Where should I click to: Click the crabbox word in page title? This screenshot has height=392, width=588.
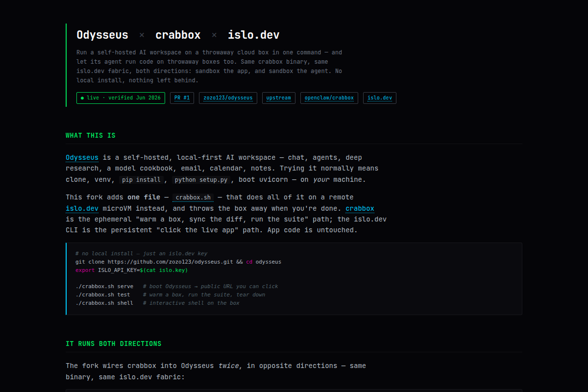click(178, 35)
